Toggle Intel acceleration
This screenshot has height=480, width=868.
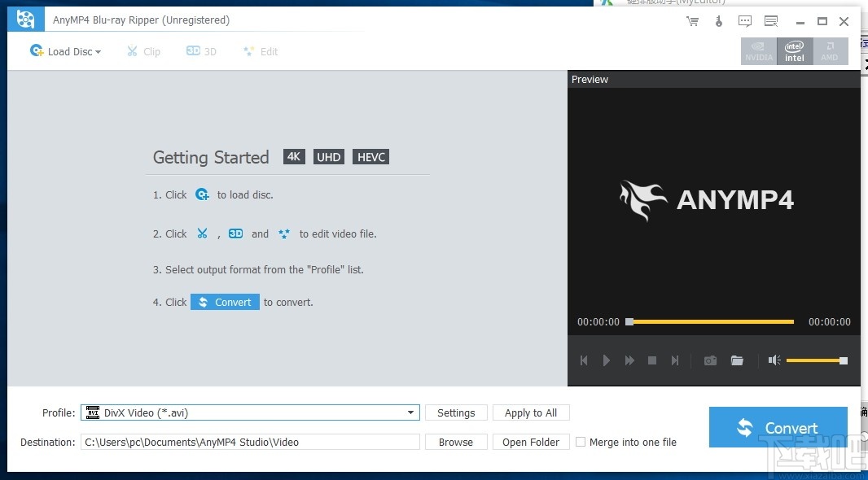click(x=795, y=51)
